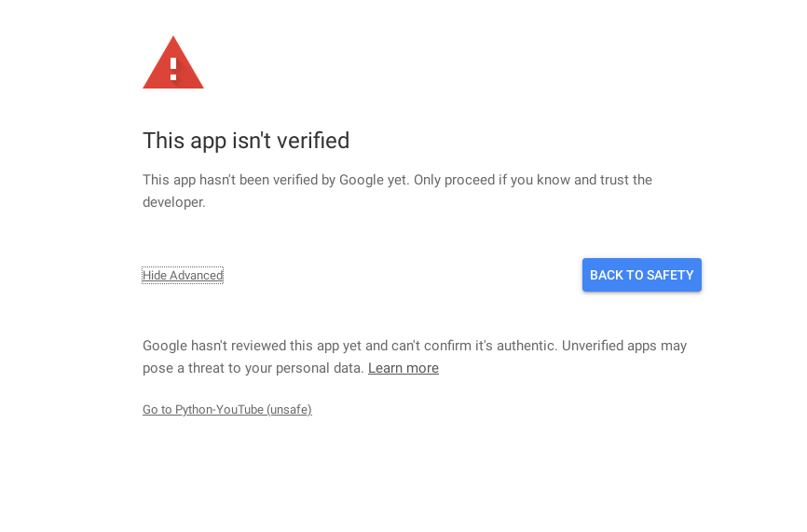This screenshot has height=532, width=807.
Task: Continue to the unsafe Python-YouTube app
Action: coord(227,410)
